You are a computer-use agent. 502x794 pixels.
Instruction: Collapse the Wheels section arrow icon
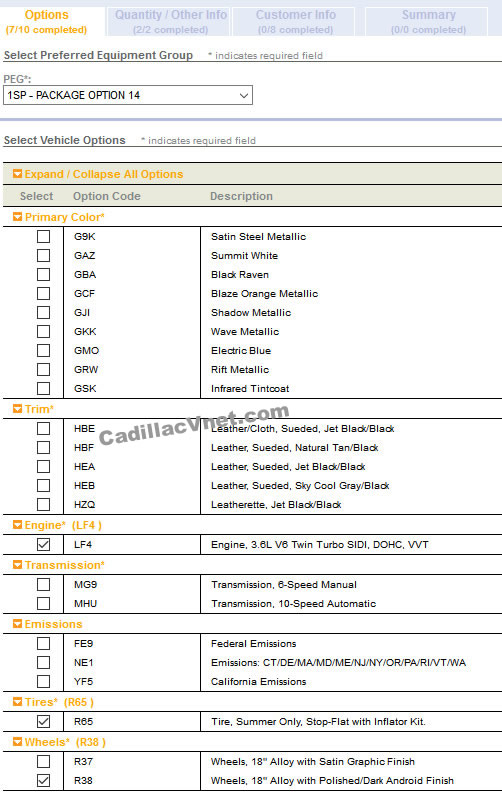17,742
